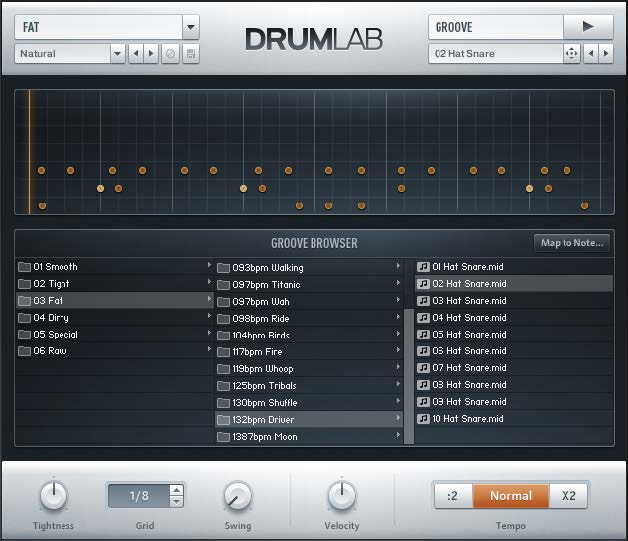628x541 pixels.
Task: Select 04 Hat Snare.mid file
Action: (x=514, y=318)
